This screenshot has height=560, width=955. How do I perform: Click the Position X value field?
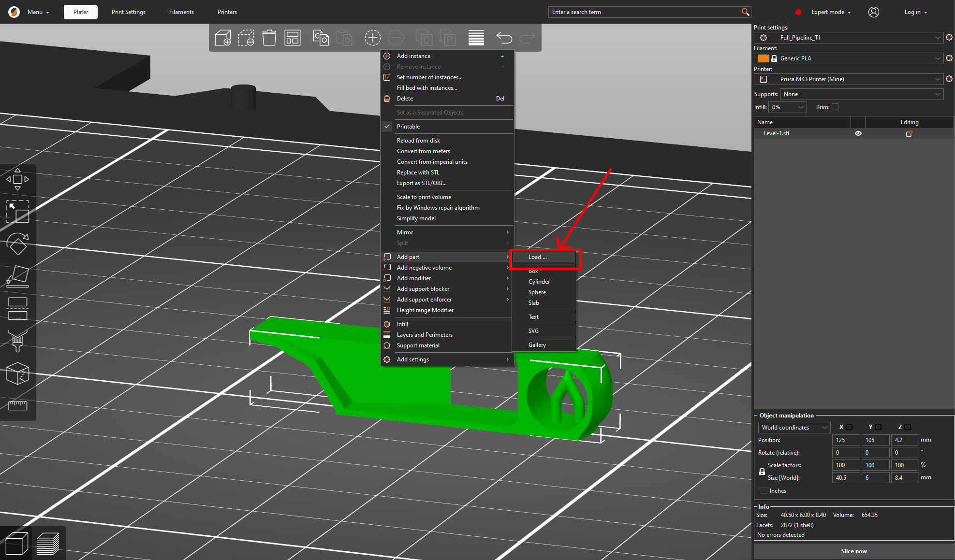click(846, 440)
